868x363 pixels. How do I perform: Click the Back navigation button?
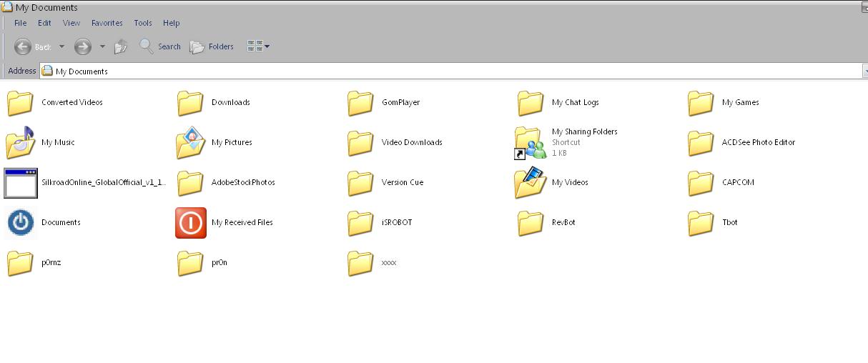point(33,46)
